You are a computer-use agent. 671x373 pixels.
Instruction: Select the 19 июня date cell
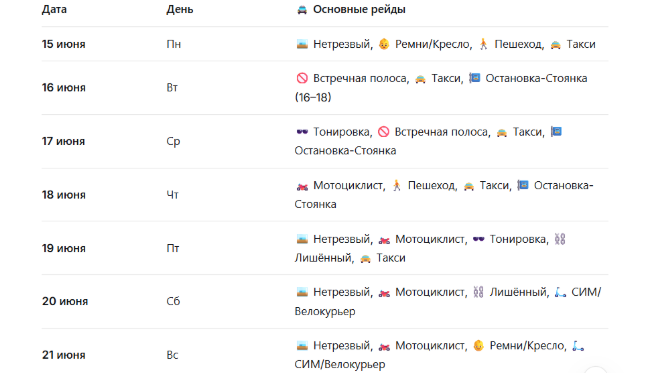(x=63, y=248)
